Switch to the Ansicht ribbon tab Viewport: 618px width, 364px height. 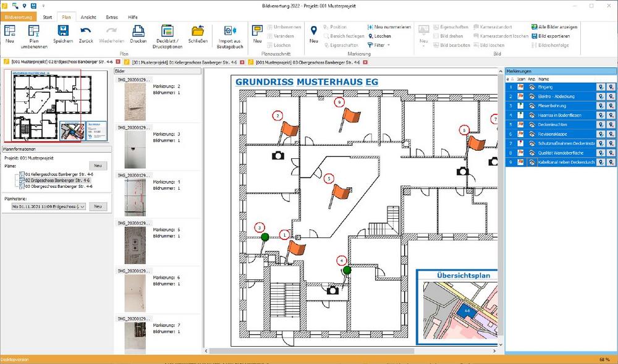pyautogui.click(x=88, y=17)
